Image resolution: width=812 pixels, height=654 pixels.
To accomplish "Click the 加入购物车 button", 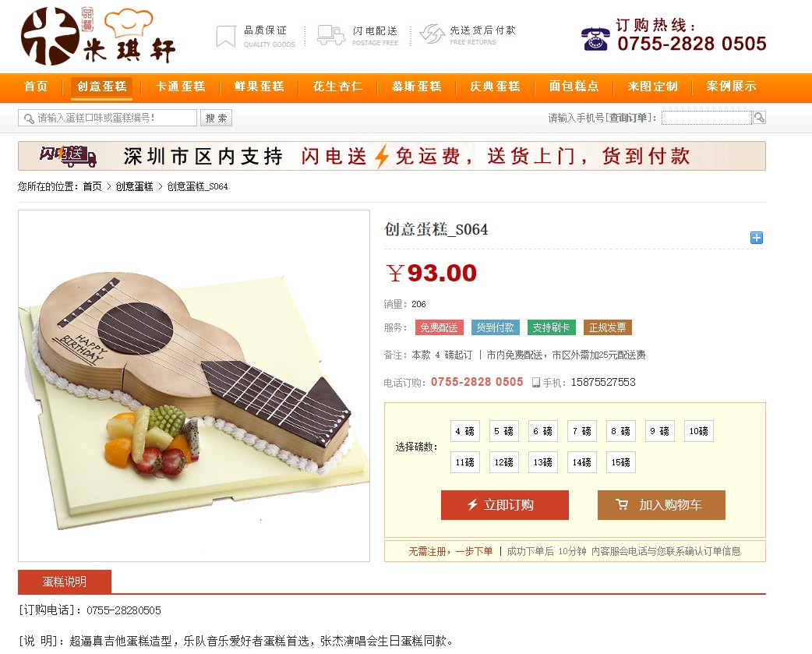I will tap(662, 505).
